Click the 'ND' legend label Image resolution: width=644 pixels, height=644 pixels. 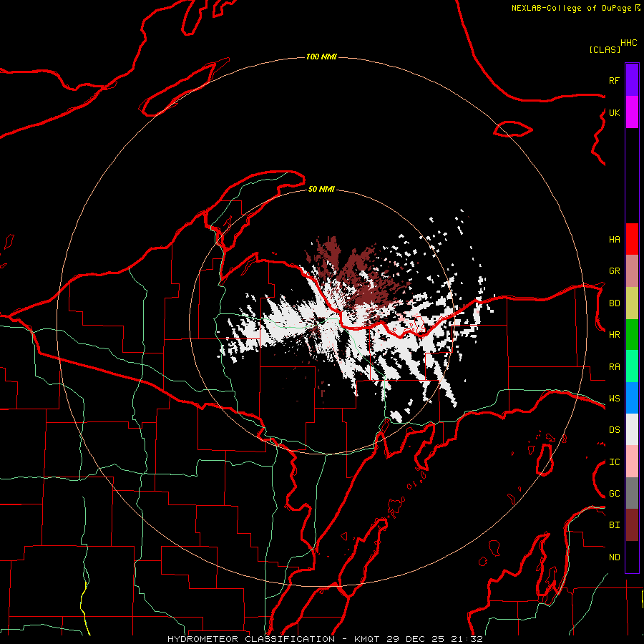click(x=614, y=557)
